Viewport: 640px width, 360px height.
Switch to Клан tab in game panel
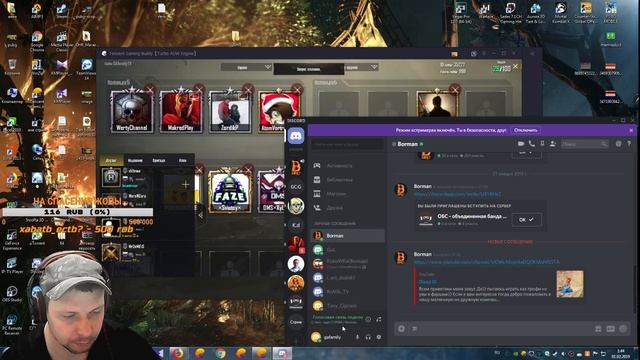(182, 160)
